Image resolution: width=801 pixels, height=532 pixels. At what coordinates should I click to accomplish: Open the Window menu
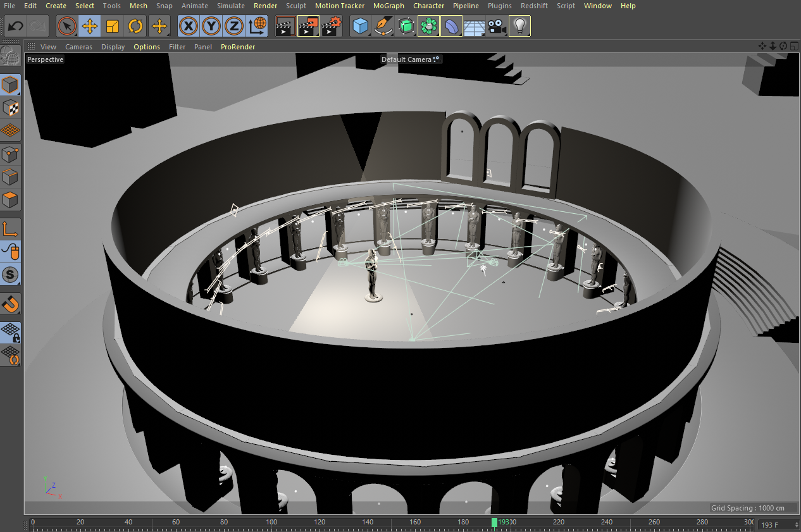(x=597, y=6)
